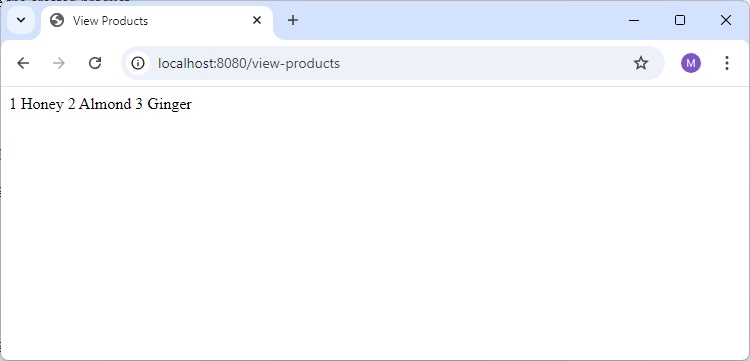Viewport: 750px width, 361px height.
Task: Close the View Products tab
Action: coord(257,20)
